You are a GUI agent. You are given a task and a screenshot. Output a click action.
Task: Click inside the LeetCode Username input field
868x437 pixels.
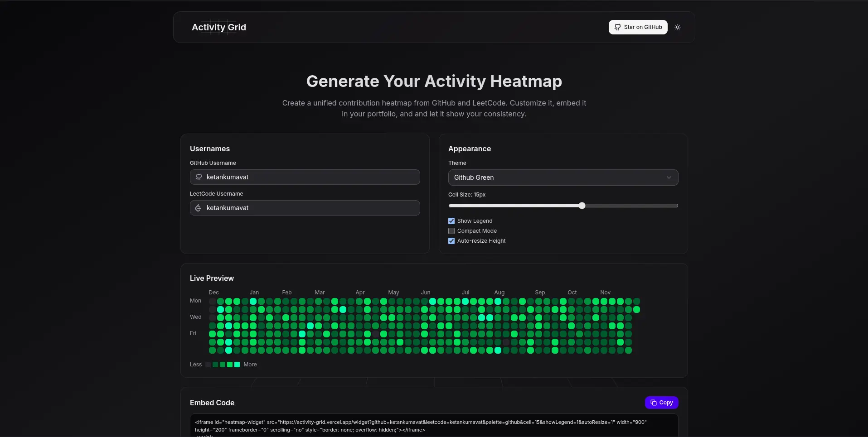(x=305, y=208)
